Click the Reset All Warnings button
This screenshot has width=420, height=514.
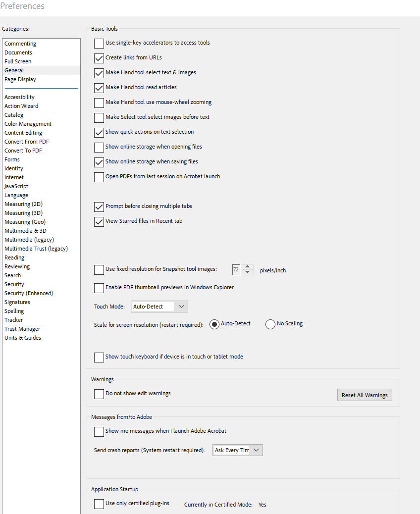click(x=365, y=395)
